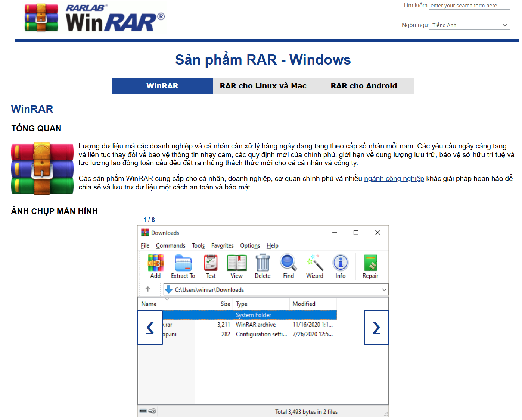Sort by the Size column header
522x420 pixels.
pos(214,304)
